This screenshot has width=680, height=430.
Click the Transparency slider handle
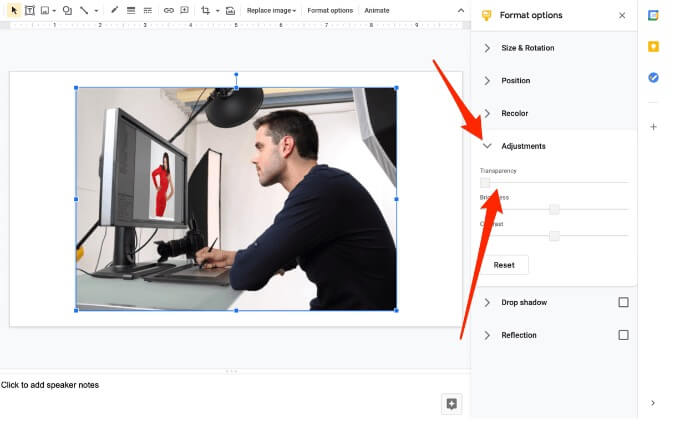tap(485, 183)
